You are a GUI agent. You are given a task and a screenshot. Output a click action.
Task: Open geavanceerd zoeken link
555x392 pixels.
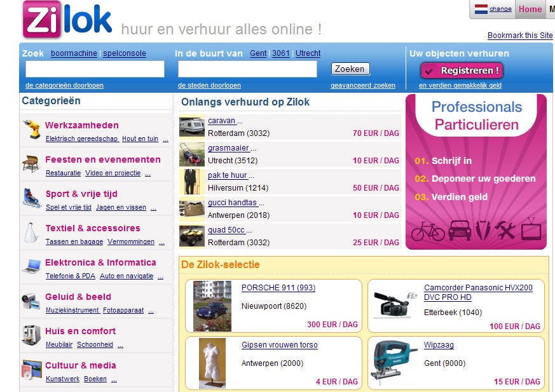[363, 85]
